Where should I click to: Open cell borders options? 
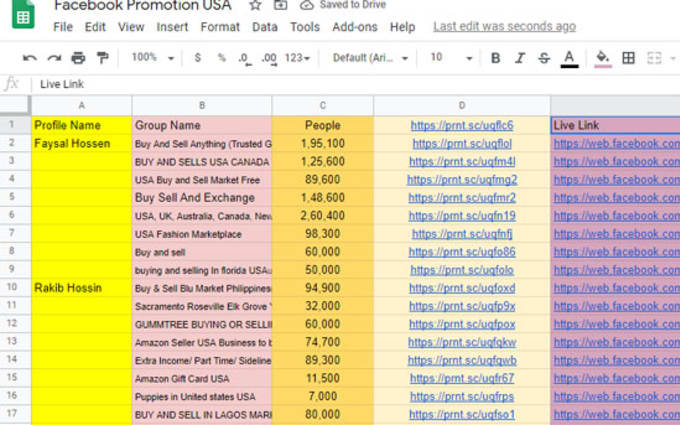pyautogui.click(x=628, y=58)
